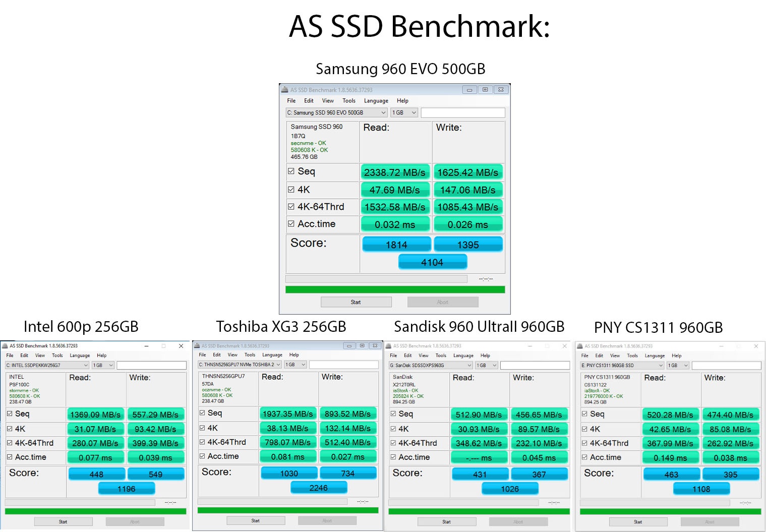The image size is (766, 532).
Task: Uncheck Seq test in the Intel window
Action: (x=10, y=413)
